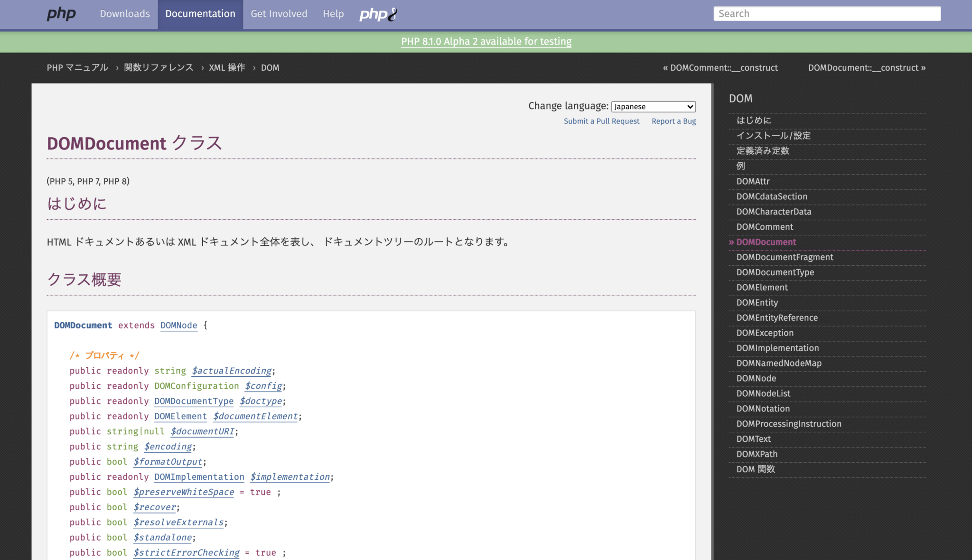The width and height of the screenshot is (972, 560).
Task: Go to PHP マニュアル via breadcrumb
Action: pyautogui.click(x=77, y=67)
